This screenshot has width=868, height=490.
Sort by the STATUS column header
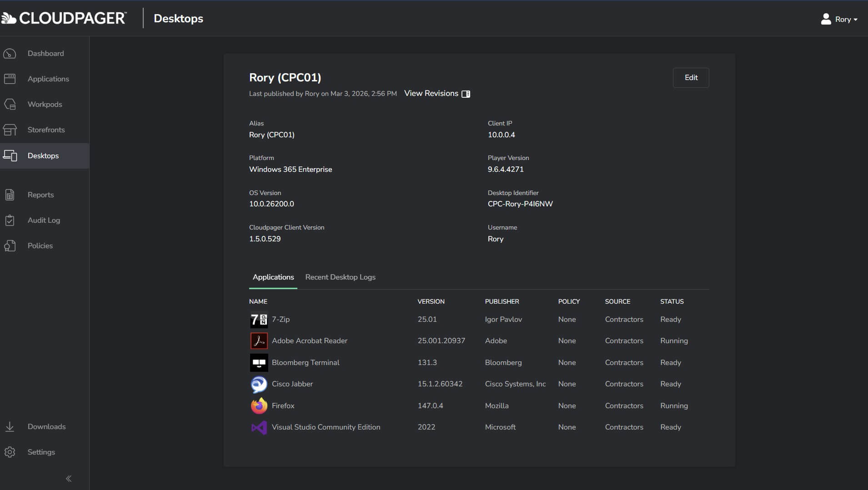click(x=672, y=301)
